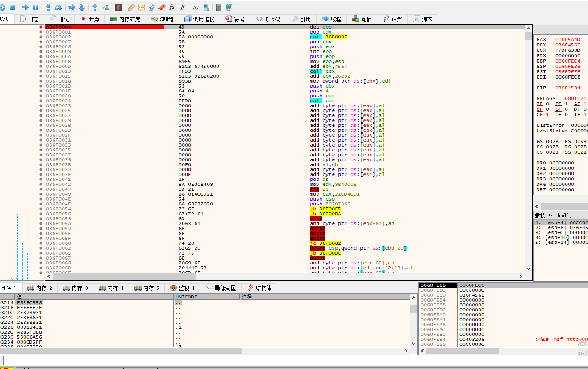Image resolution: width=588 pixels, height=369 pixels.
Task: Restart the debugged program
Action: (3, 8)
